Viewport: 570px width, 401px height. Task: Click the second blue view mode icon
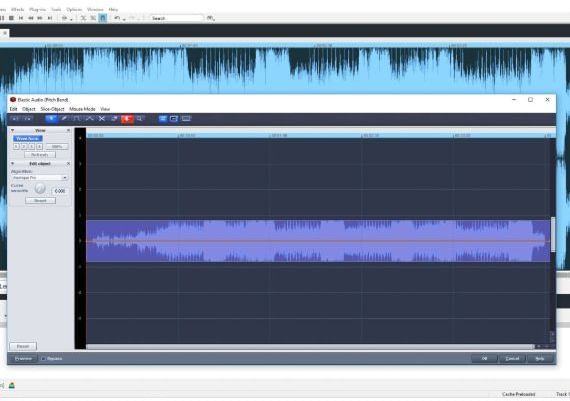174,119
